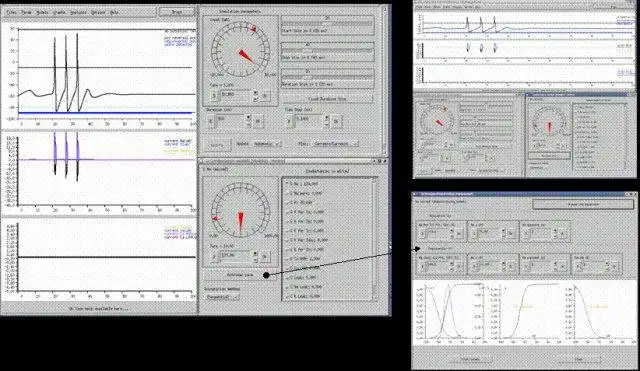Click the Additional param button under the dial
This screenshot has height=371, width=640.
pos(240,275)
